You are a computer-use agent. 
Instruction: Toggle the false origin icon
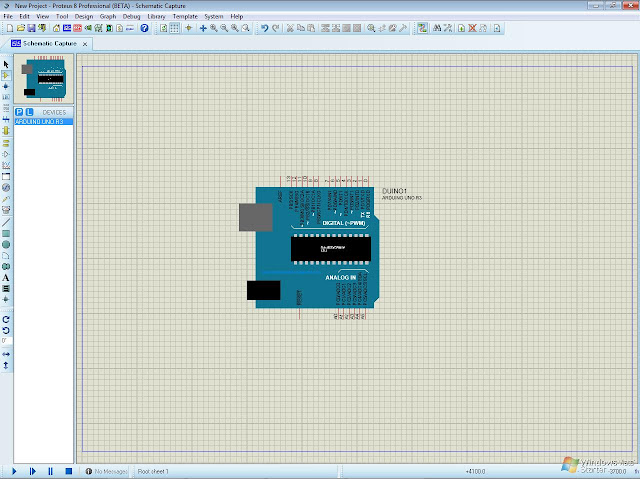pyautogui.click(x=189, y=28)
